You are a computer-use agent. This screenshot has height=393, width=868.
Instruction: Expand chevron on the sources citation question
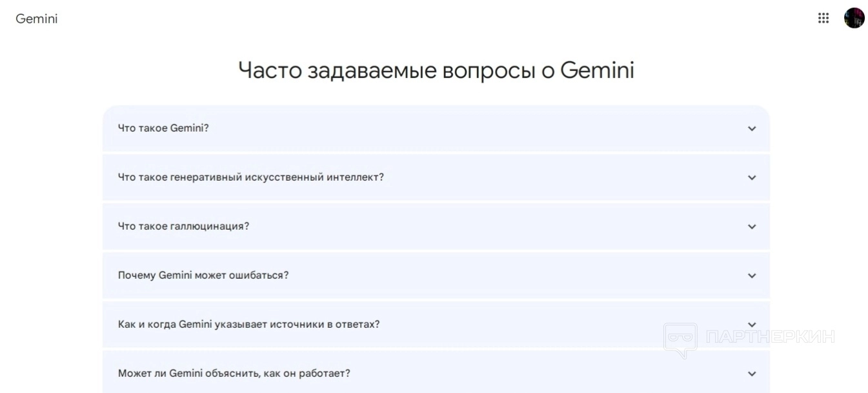tap(751, 325)
